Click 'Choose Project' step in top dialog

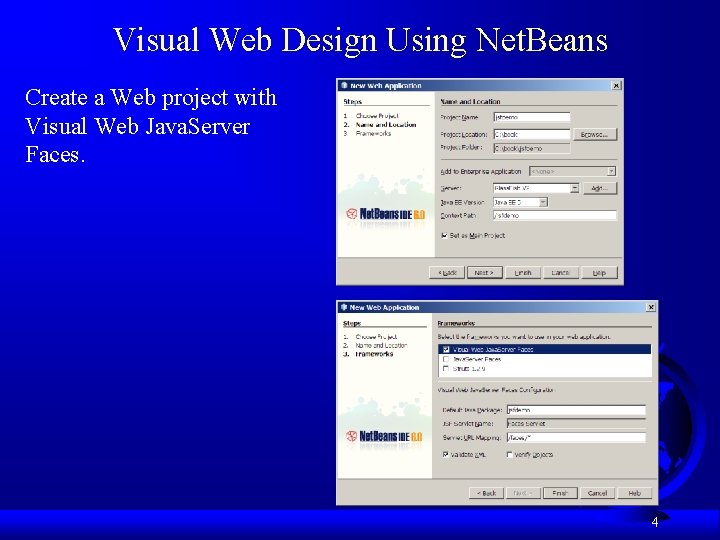coord(377,116)
